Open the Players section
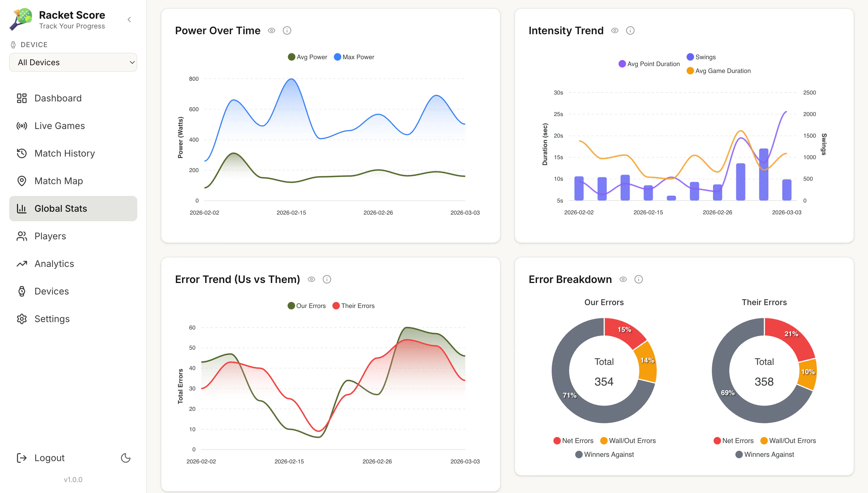 tap(73, 236)
